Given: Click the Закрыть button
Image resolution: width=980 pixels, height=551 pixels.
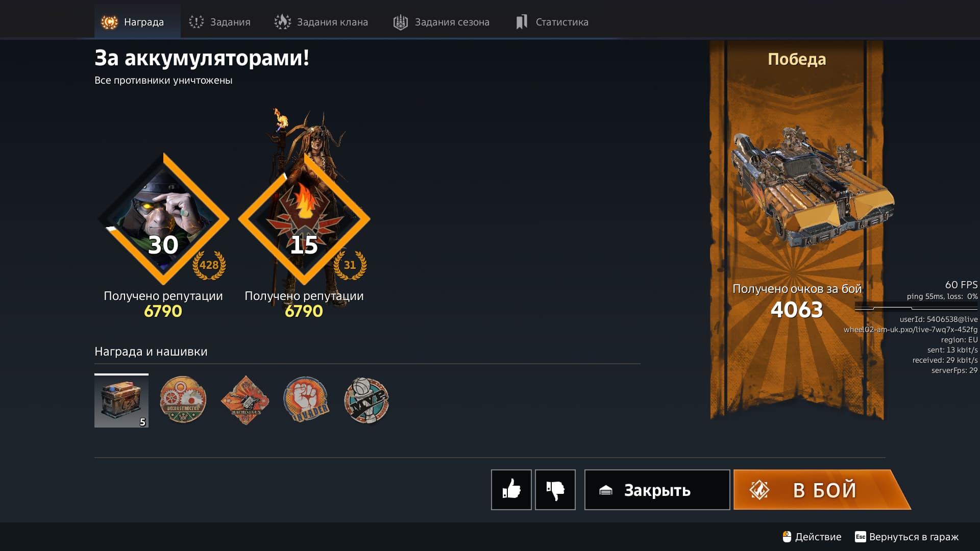Looking at the screenshot, I should pos(657,490).
